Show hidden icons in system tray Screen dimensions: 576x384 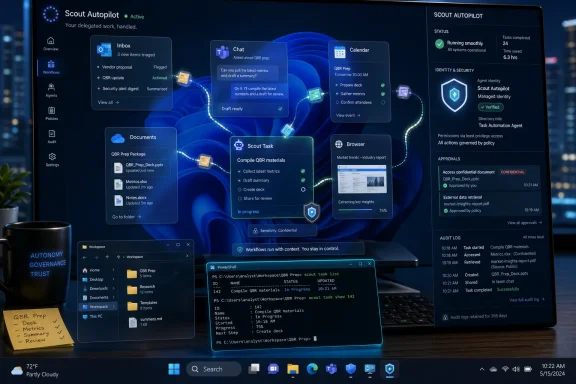click(482, 369)
